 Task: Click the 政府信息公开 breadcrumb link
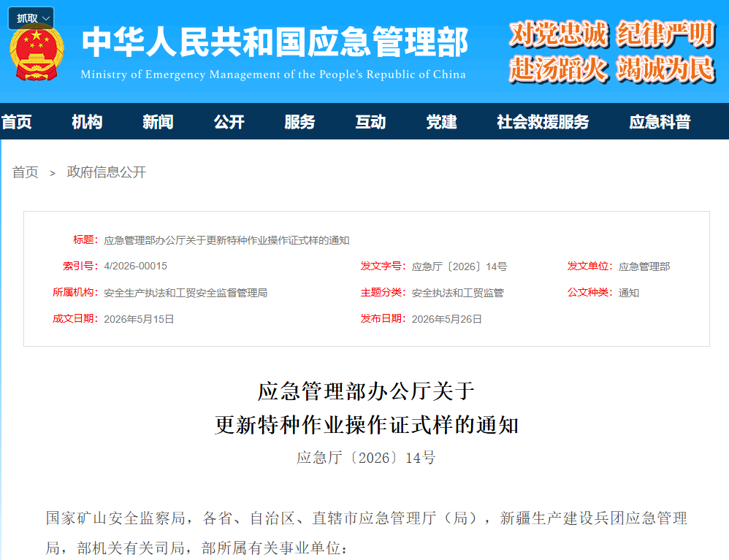click(x=107, y=172)
